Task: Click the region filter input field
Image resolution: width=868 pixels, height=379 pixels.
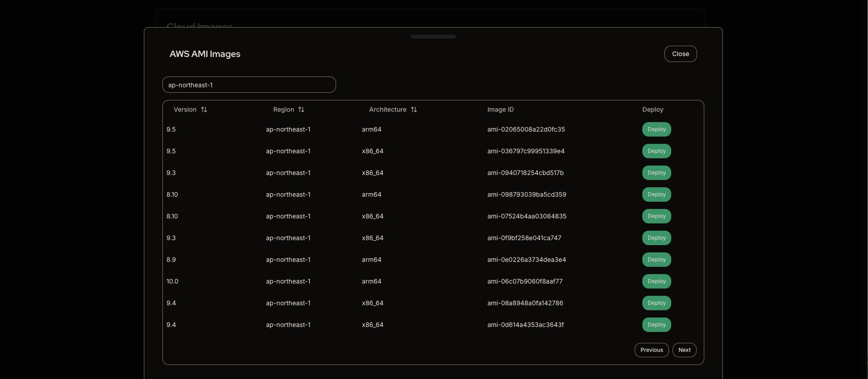Action: click(x=249, y=85)
